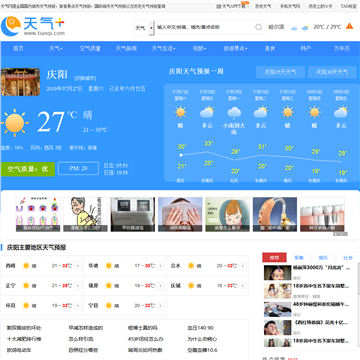Screen dimensions: 360x360
Task: Click the sun icon in 合水 row
Action: point(191,266)
